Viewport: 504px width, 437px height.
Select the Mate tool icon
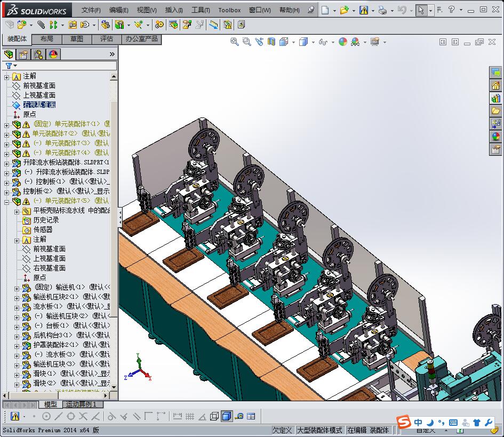point(41,25)
